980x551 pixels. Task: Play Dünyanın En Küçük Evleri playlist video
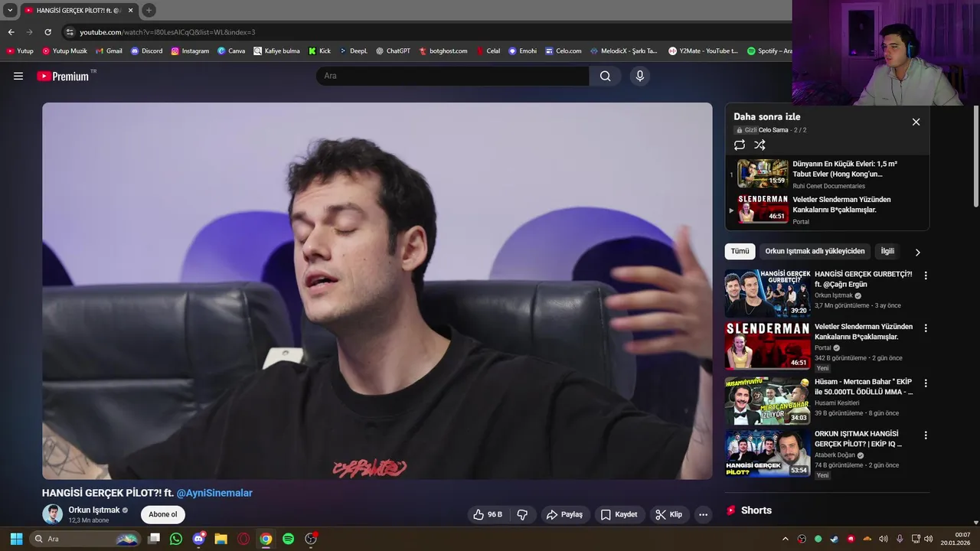(827, 174)
